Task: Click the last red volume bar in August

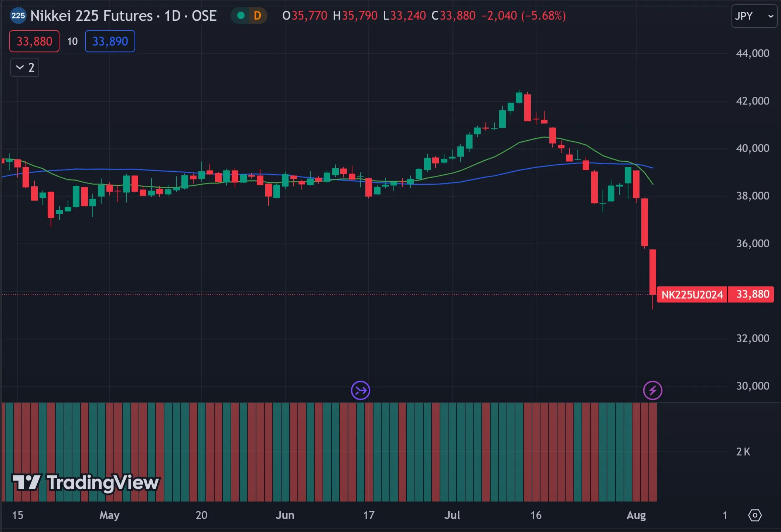Action: click(x=653, y=452)
